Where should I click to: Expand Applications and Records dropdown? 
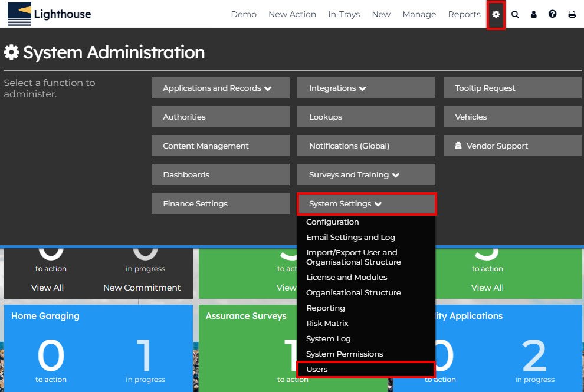[220, 88]
